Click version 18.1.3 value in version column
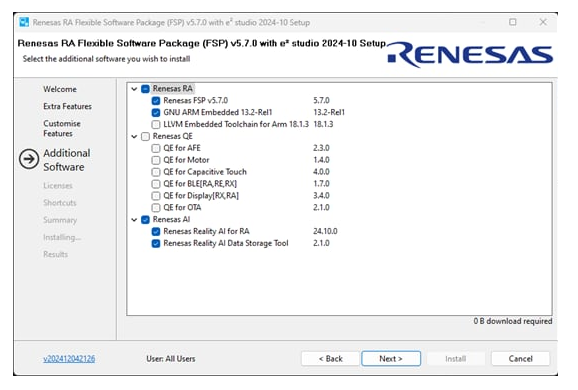The image size is (578, 390). tap(323, 124)
